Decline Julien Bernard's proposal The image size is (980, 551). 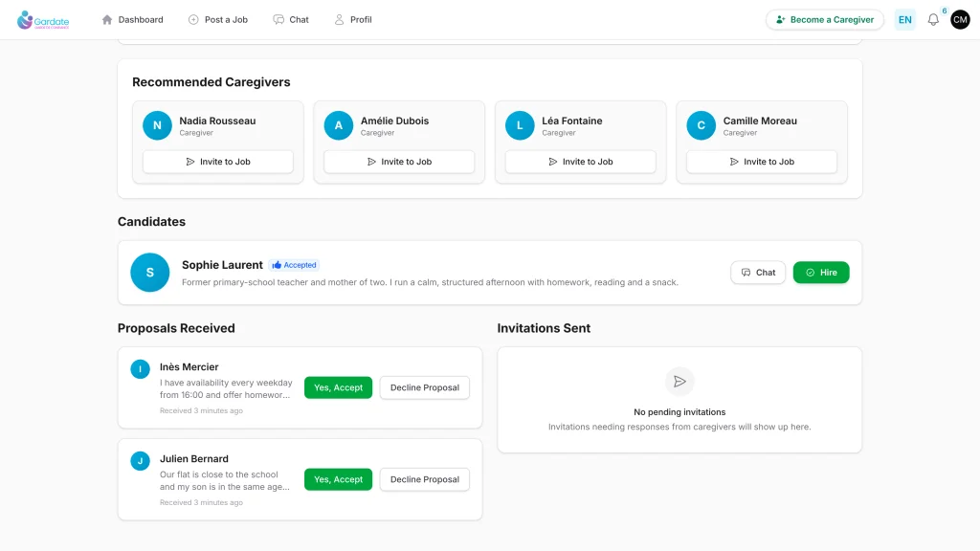(425, 480)
